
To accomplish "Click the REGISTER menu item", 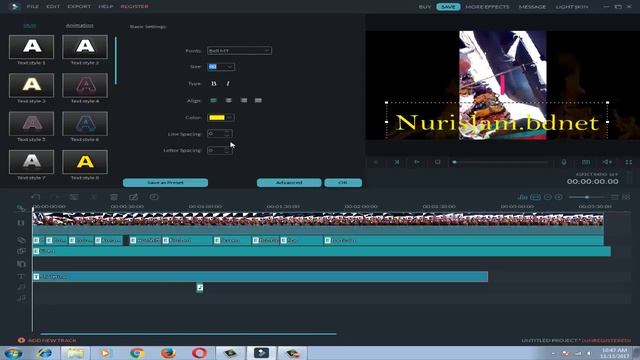I will (x=134, y=7).
